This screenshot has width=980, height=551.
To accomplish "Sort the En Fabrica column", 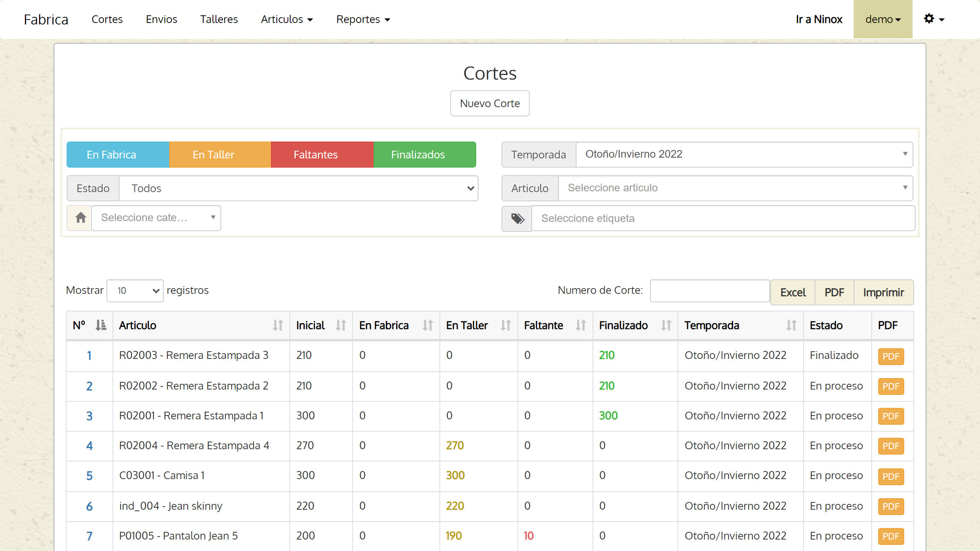I will [x=428, y=325].
